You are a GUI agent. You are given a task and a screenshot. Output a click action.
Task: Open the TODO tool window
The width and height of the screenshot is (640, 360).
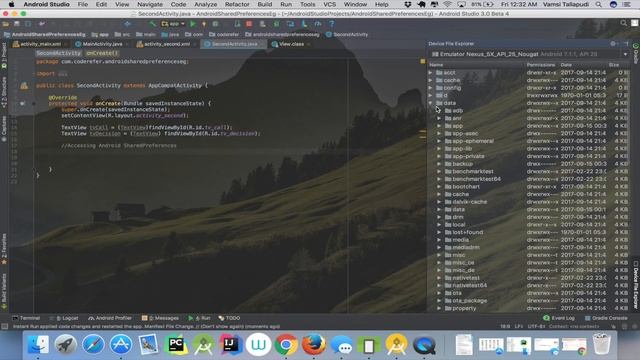[229, 318]
